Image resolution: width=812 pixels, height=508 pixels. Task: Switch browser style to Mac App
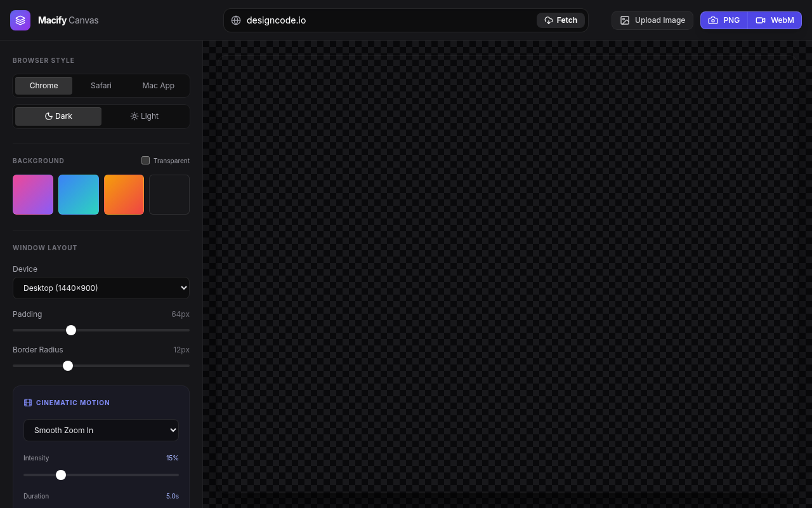159,86
